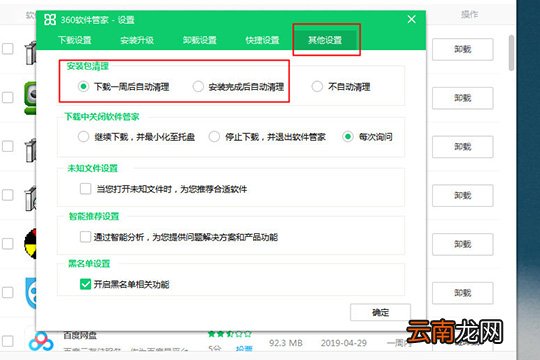Click the 92.3 MB size value
This screenshot has width=540, height=360.
pyautogui.click(x=286, y=343)
